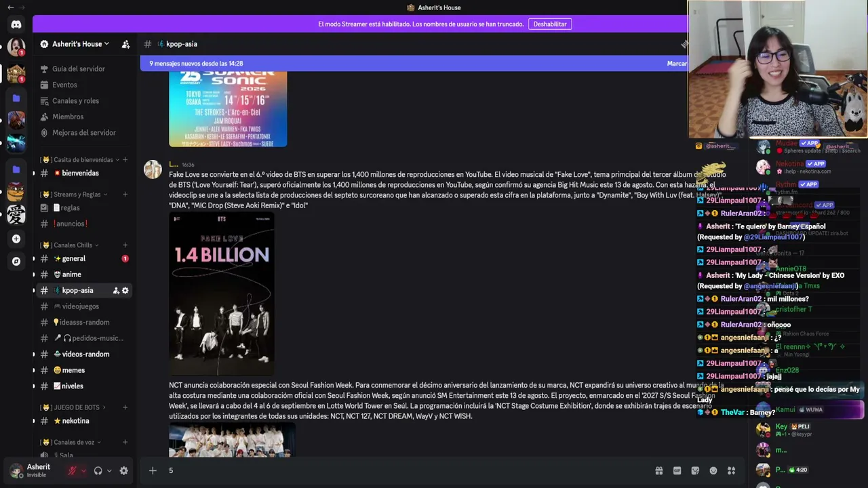Open the Discover servers compass icon
The height and width of the screenshot is (488, 868).
pyautogui.click(x=16, y=261)
